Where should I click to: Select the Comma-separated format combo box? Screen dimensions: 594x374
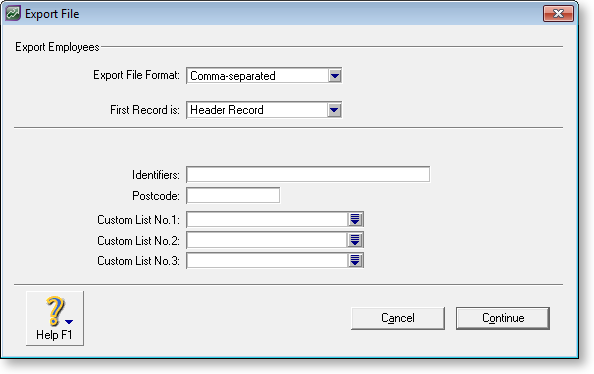[264, 76]
